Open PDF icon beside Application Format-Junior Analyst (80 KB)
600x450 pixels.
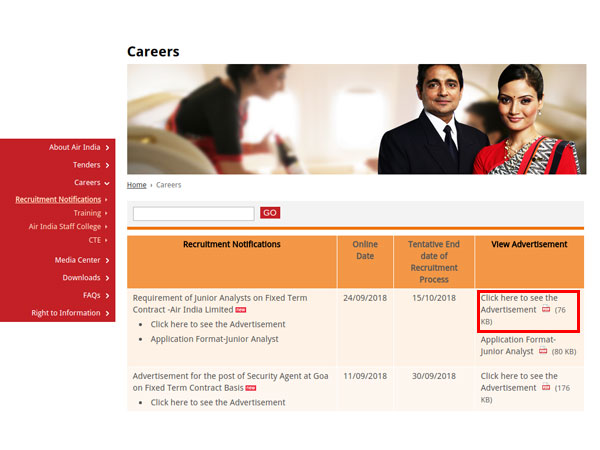543,351
